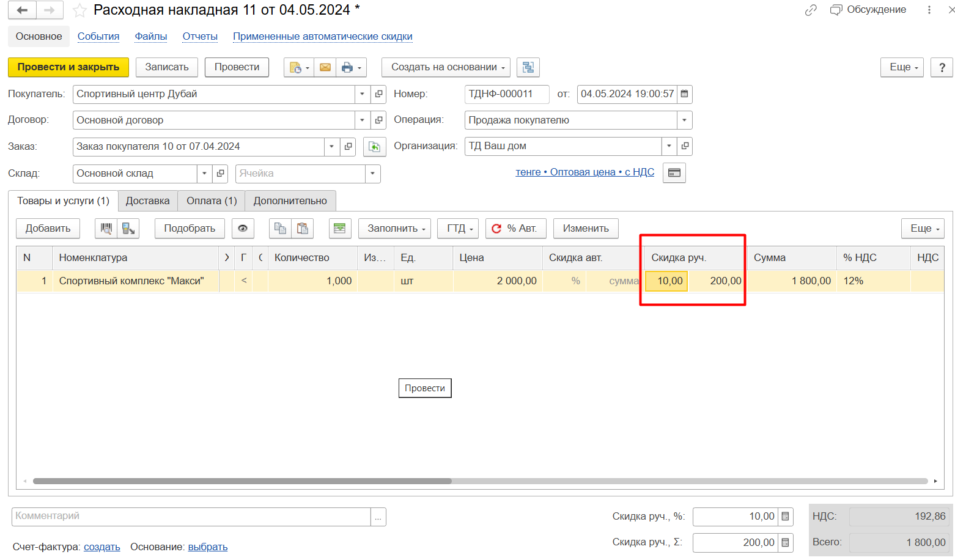Image resolution: width=955 pixels, height=560 pixels.
Task: Click the Провести и закрыть button
Action: click(68, 67)
